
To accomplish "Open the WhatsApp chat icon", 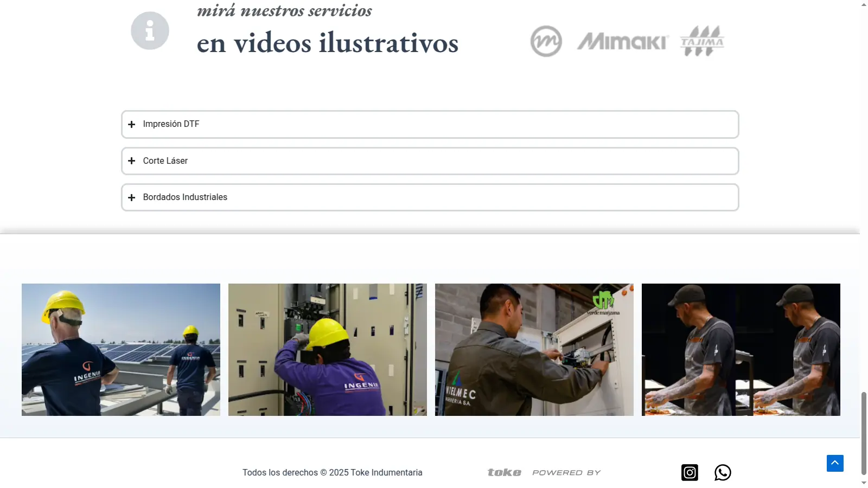I will click(723, 472).
